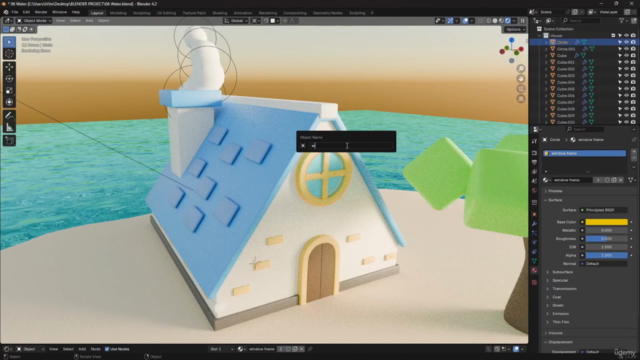Viewport: 640px width, 360px height.
Task: Open the Render menu
Action: [41, 12]
